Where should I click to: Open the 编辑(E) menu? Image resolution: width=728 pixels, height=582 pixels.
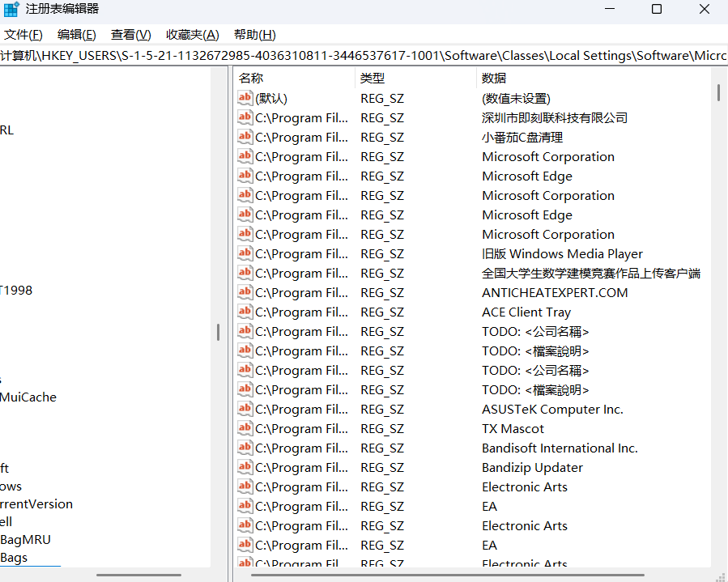pyautogui.click(x=77, y=35)
